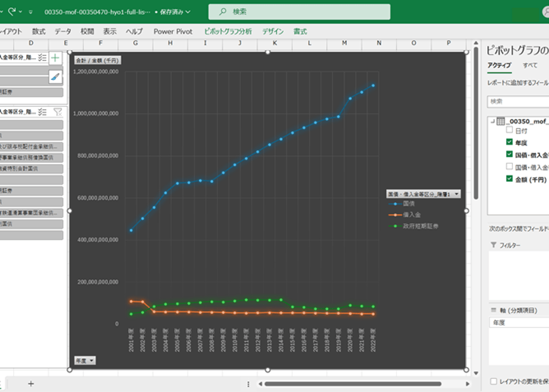The width and height of the screenshot is (549, 392).
Task: Collapse the _00350_mof table field tree
Action: [x=493, y=121]
